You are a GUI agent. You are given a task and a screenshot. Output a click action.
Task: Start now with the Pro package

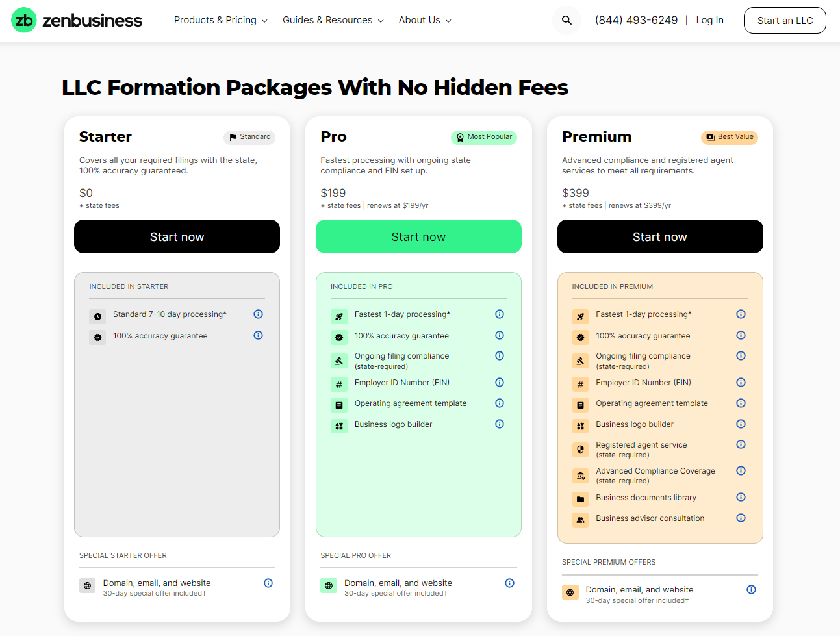[418, 236]
